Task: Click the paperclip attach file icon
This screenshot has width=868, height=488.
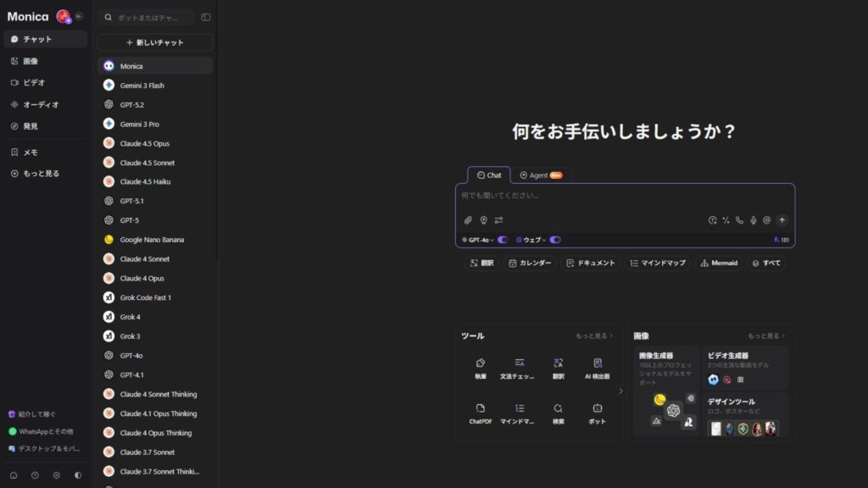Action: [468, 220]
